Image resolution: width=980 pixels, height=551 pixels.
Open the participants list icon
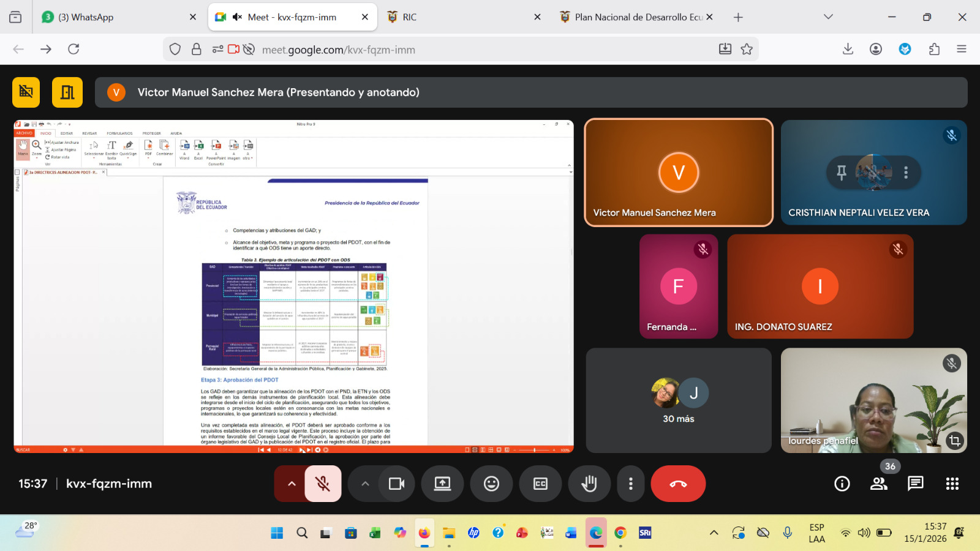point(879,484)
